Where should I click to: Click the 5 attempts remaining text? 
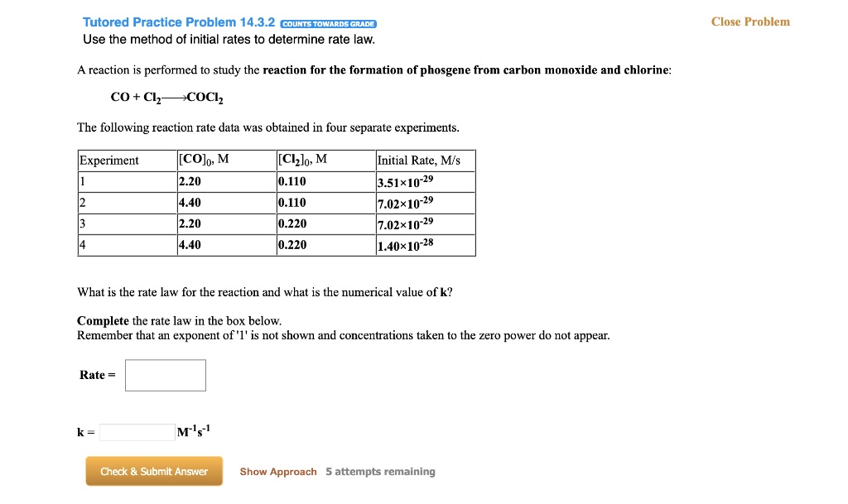(380, 472)
